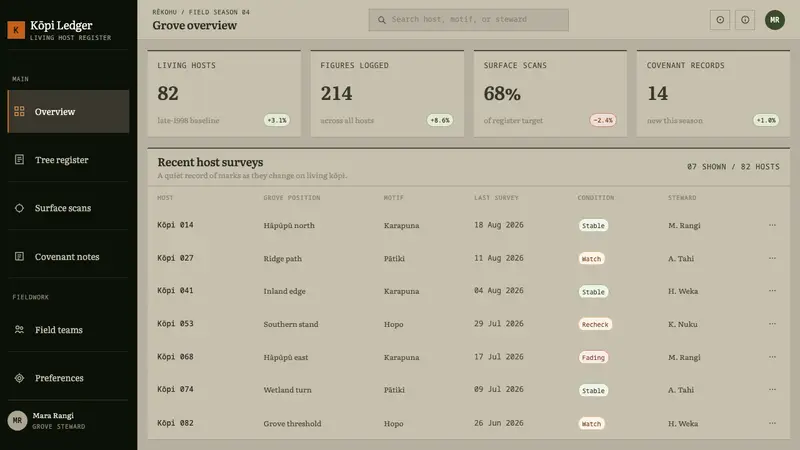This screenshot has height=450, width=800.
Task: Click the Stable badge for Kōpi 014
Action: click(593, 226)
